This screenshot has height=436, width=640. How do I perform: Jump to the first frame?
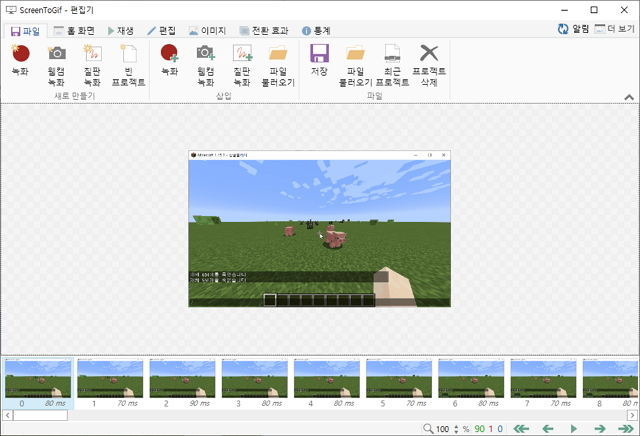[521, 429]
